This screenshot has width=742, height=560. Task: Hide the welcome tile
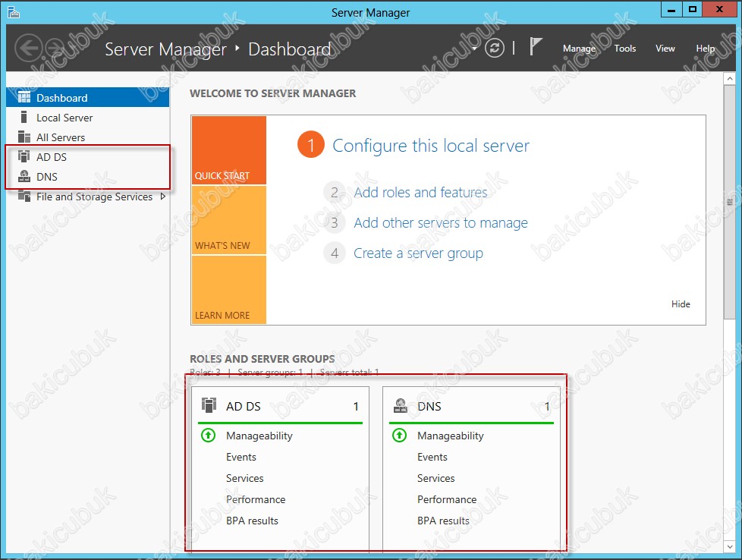point(681,304)
